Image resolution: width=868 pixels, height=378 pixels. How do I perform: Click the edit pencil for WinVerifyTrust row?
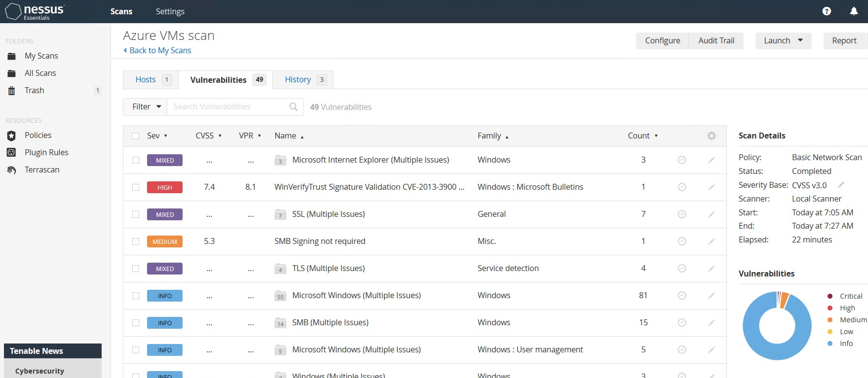tap(712, 187)
